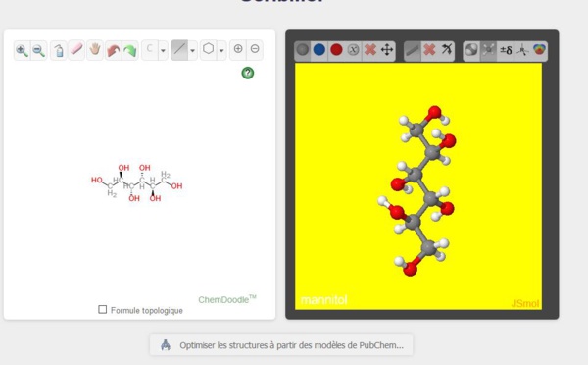This screenshot has height=365, width=588.
Task: Click the zoom in magnifier tool
Action: pyautogui.click(x=22, y=50)
